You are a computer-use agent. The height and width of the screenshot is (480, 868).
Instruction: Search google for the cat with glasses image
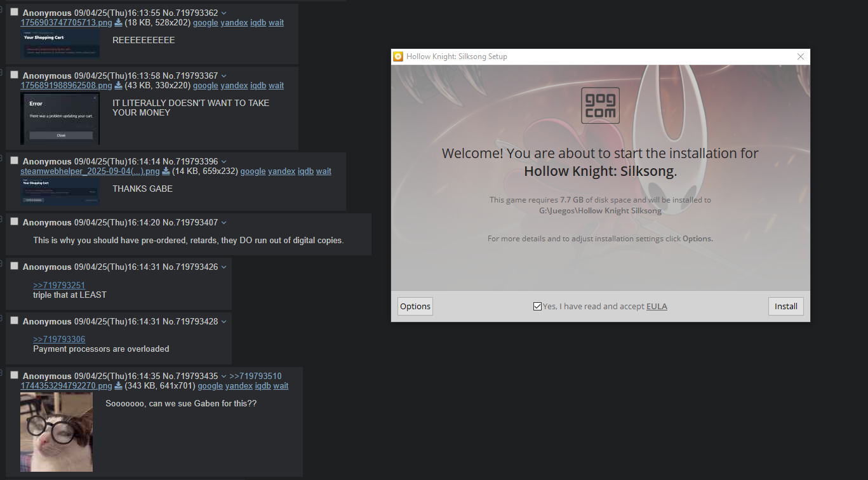click(210, 386)
